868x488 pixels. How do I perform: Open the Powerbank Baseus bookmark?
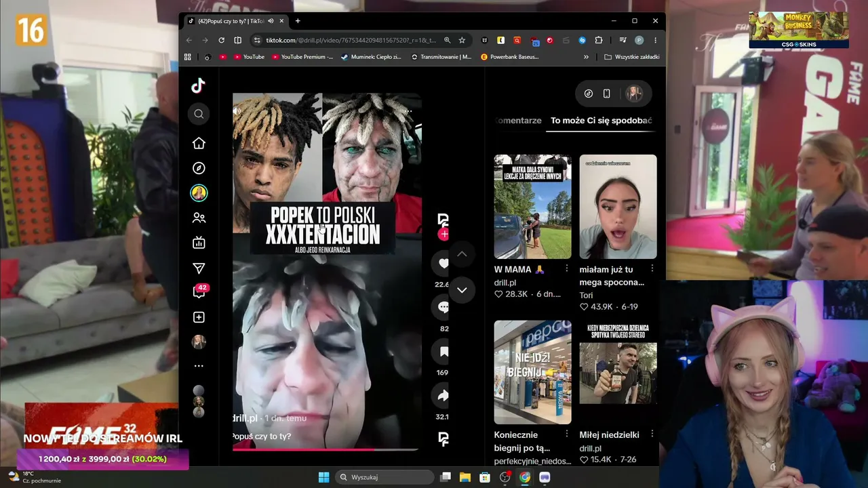click(x=510, y=57)
